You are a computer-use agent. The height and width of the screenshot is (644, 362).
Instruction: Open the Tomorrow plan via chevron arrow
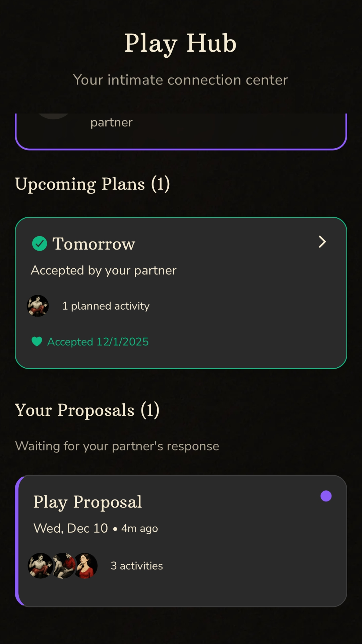(x=322, y=242)
